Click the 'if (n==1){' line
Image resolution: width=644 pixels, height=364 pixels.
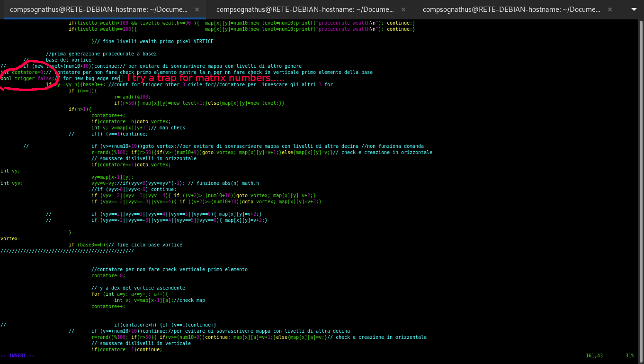pos(83,91)
